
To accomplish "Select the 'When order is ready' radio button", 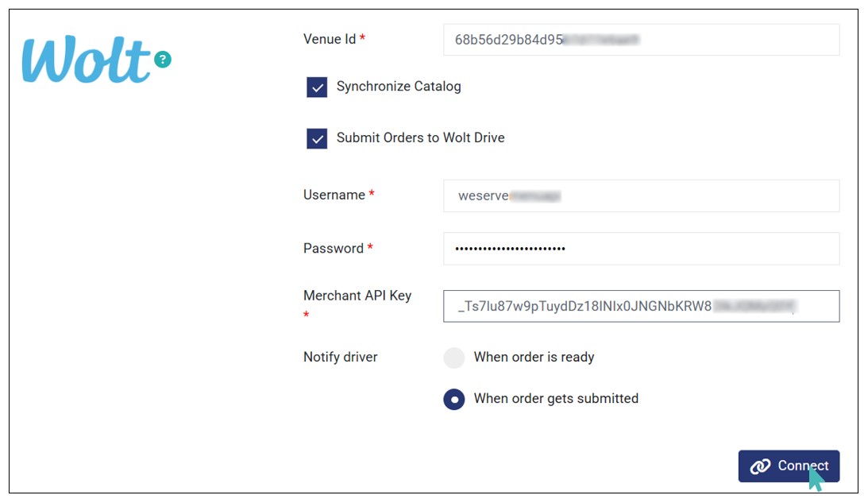I will coord(453,358).
